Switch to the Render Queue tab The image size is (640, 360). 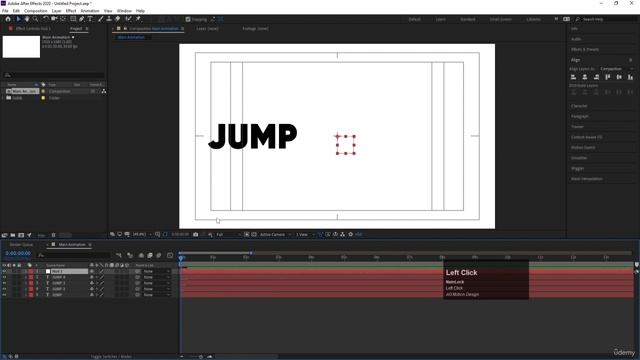pos(21,244)
